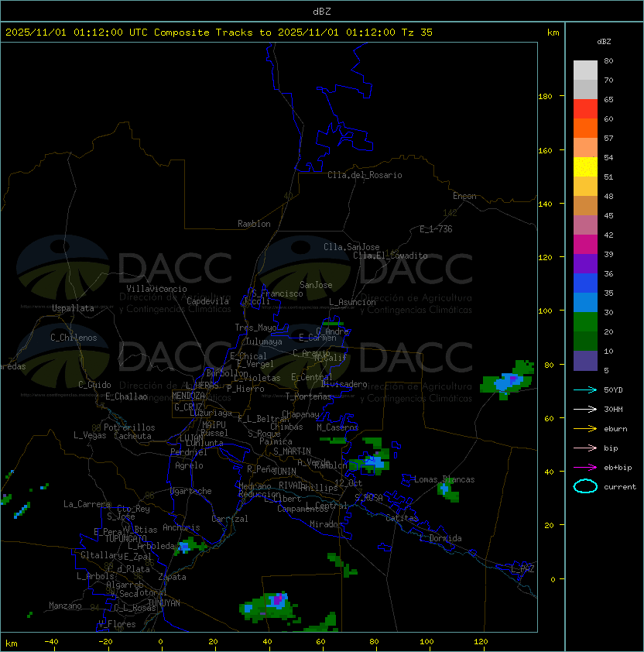The height and width of the screenshot is (652, 644).
Task: Click the 54 dBZ yellow swatch
Action: (585, 166)
